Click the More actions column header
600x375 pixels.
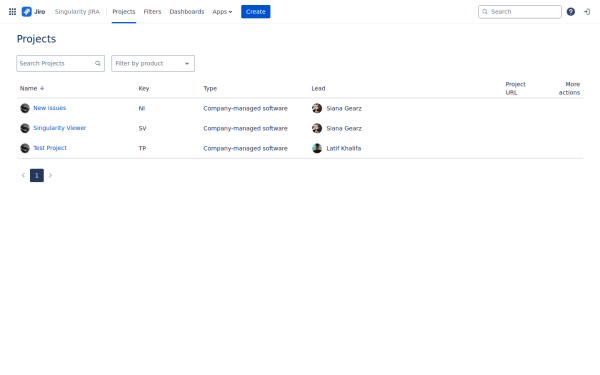[569, 88]
